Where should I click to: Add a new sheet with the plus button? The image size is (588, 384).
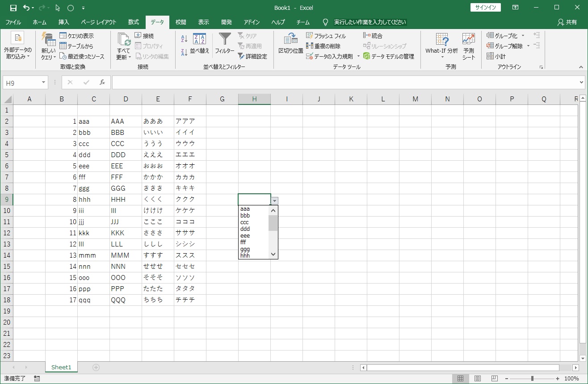[96, 367]
